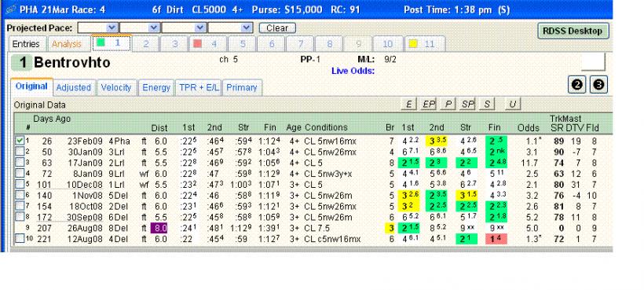Viewport: 644px width, 290px height.
Task: Open the Primary tab
Action: coord(242,87)
